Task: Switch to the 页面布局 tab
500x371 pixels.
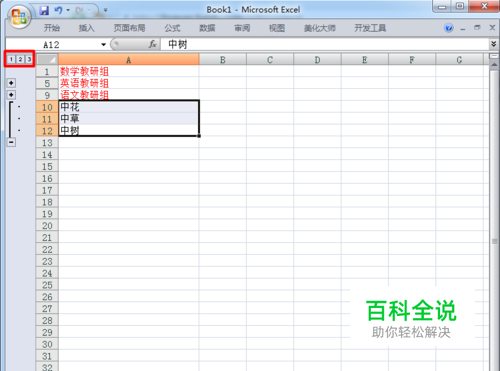Action: (x=129, y=28)
